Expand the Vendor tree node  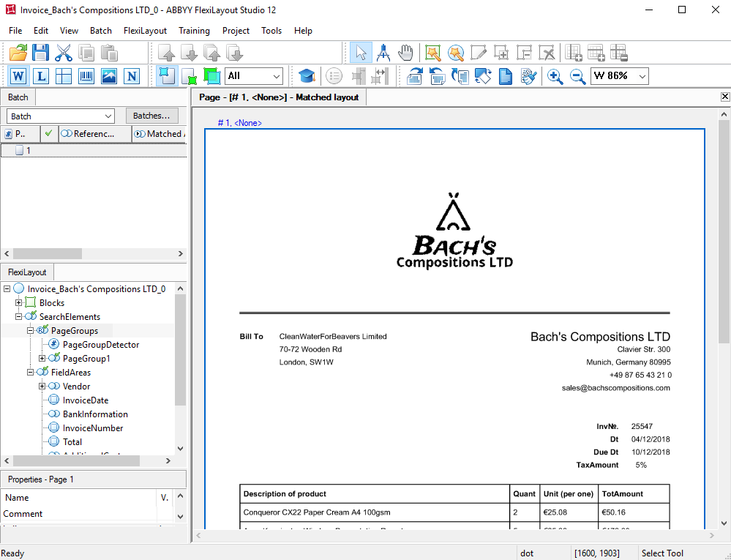click(x=42, y=387)
